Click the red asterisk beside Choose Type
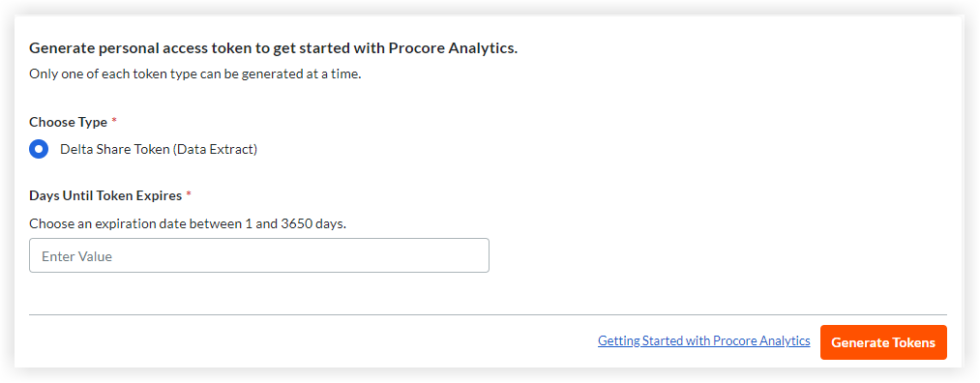The height and width of the screenshot is (383, 980). pyautogui.click(x=114, y=121)
